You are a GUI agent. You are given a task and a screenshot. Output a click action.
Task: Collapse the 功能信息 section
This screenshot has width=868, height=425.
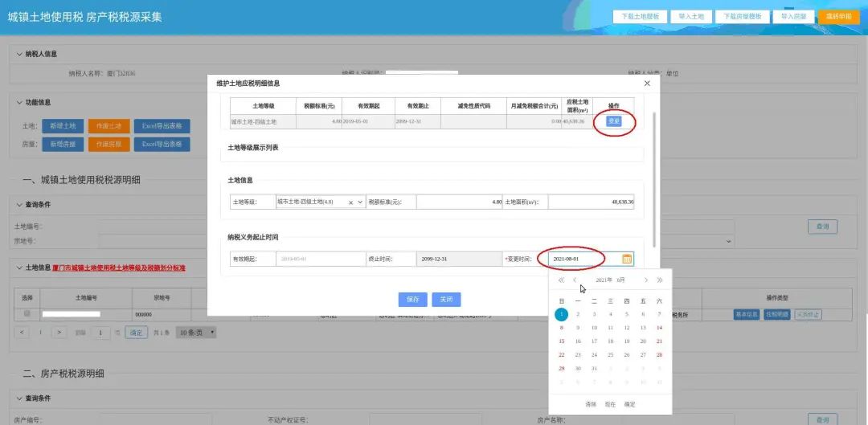click(19, 103)
